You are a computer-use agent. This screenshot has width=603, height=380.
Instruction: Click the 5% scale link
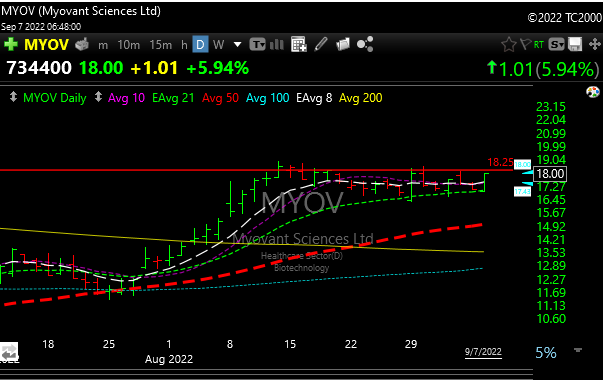546,353
